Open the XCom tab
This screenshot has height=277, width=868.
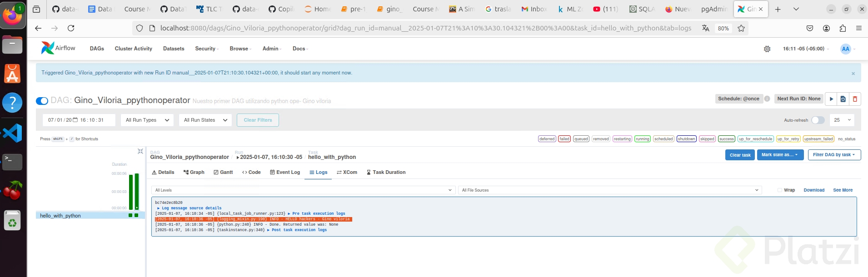pyautogui.click(x=347, y=172)
